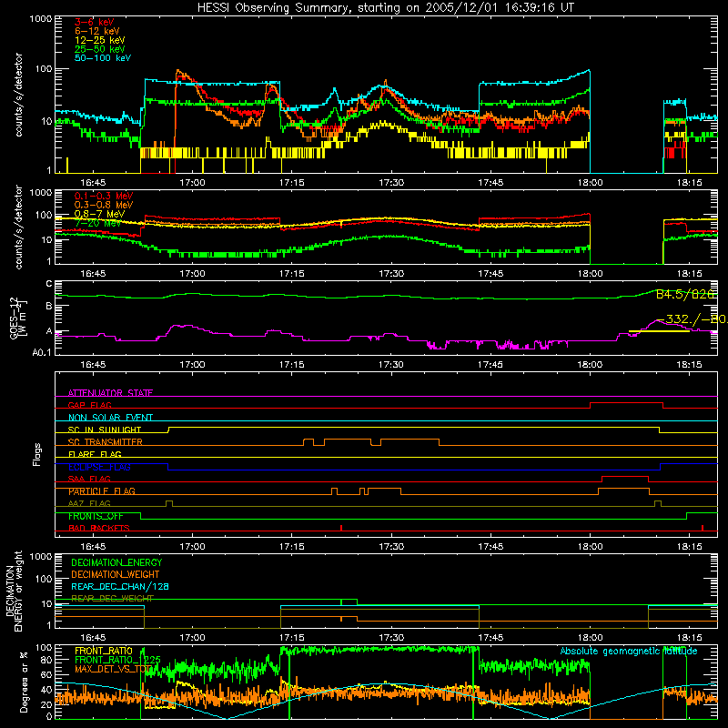Click the FRONT_RATIO legend label
The height and width of the screenshot is (728, 728).
point(104,651)
